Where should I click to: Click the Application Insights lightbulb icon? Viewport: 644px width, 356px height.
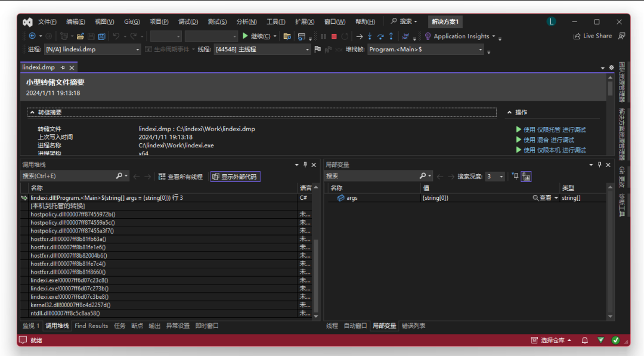click(x=428, y=36)
